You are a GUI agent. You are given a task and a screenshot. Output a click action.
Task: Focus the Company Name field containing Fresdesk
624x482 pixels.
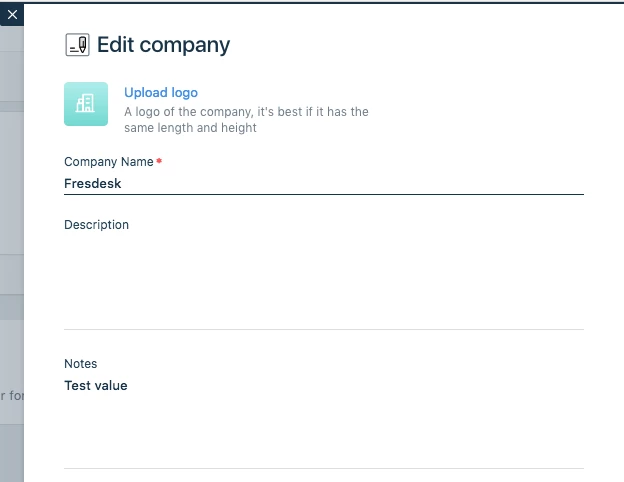click(x=324, y=183)
